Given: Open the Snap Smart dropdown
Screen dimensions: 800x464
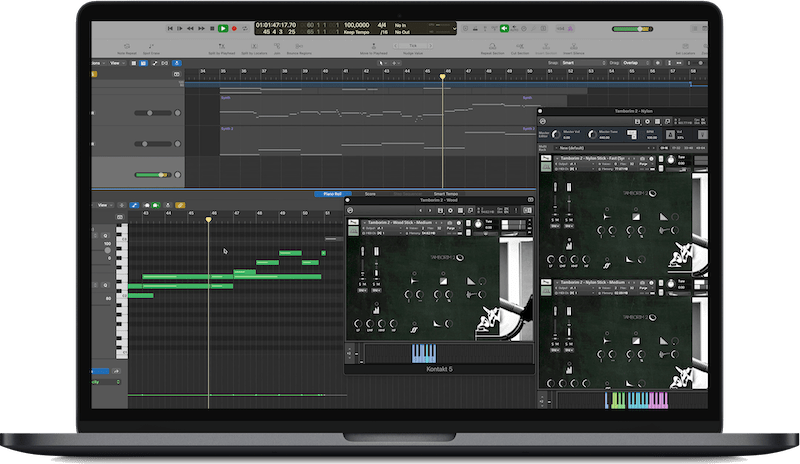Looking at the screenshot, I should (583, 63).
